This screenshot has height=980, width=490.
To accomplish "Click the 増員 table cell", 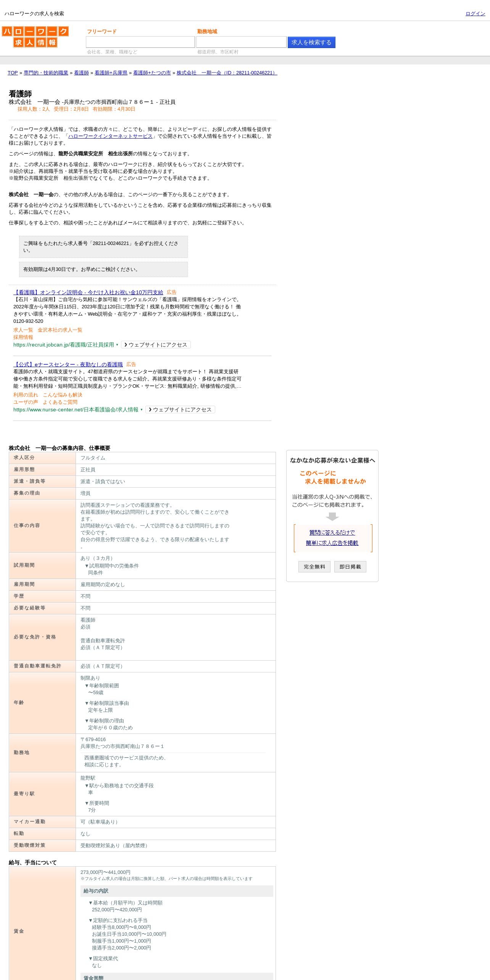I will tap(176, 493).
